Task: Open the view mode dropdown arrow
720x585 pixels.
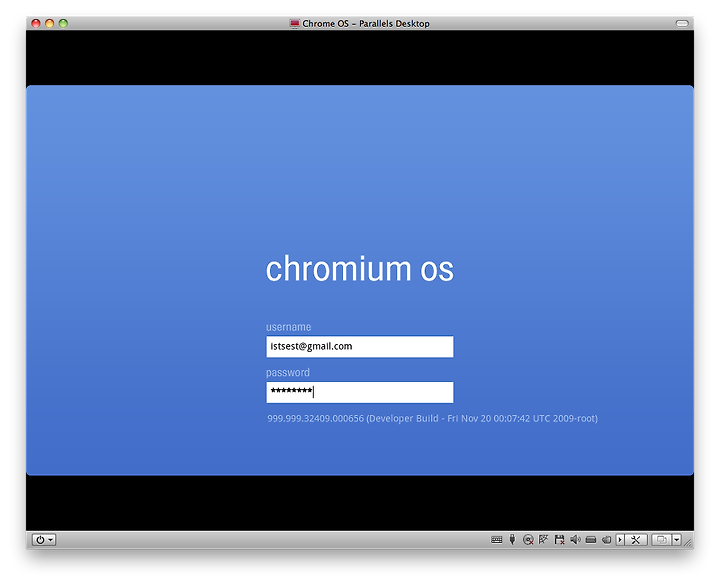Action: pos(677,540)
